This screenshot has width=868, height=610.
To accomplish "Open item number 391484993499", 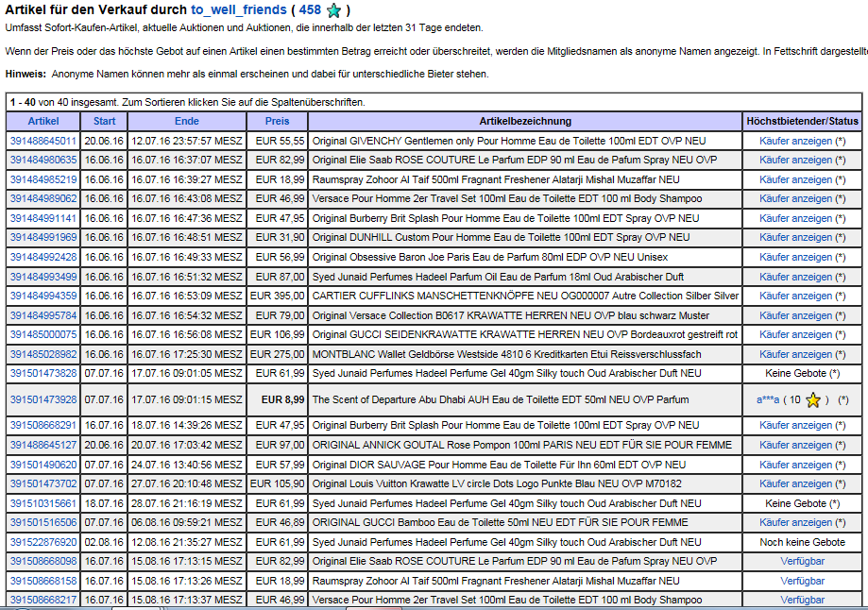I will pyautogui.click(x=43, y=277).
